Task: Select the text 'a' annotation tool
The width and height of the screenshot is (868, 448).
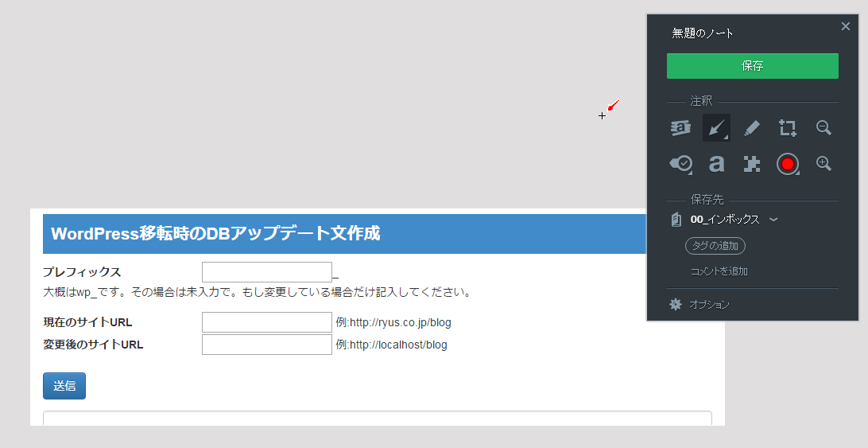Action: [716, 163]
